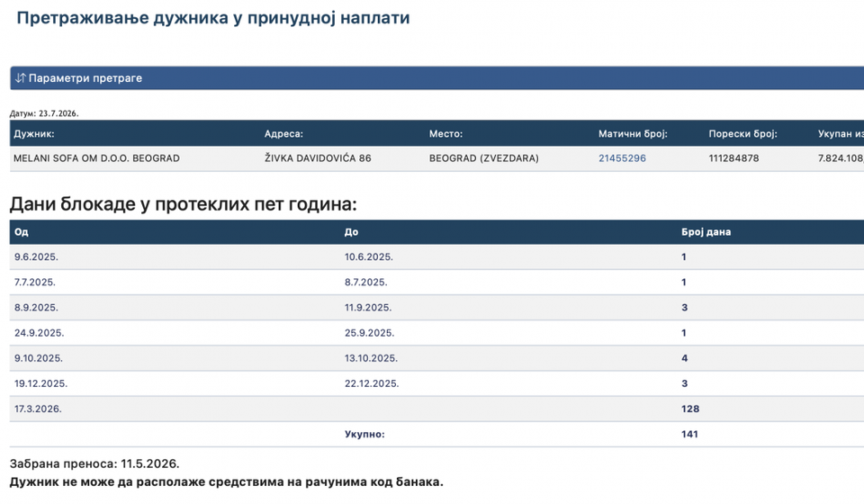Click the Порески број: column header
Viewport: 864px width, 504px height.
742,134
